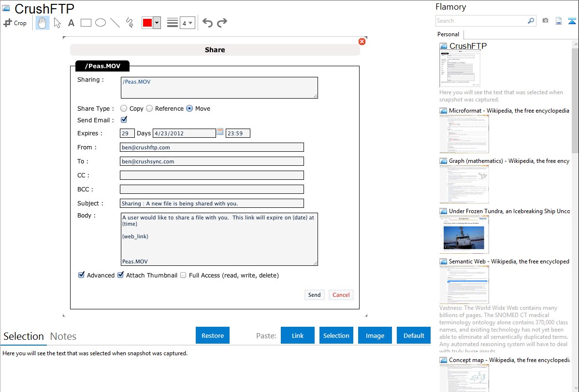Select the Crop tool
The width and height of the screenshot is (579, 392).
pyautogui.click(x=15, y=23)
